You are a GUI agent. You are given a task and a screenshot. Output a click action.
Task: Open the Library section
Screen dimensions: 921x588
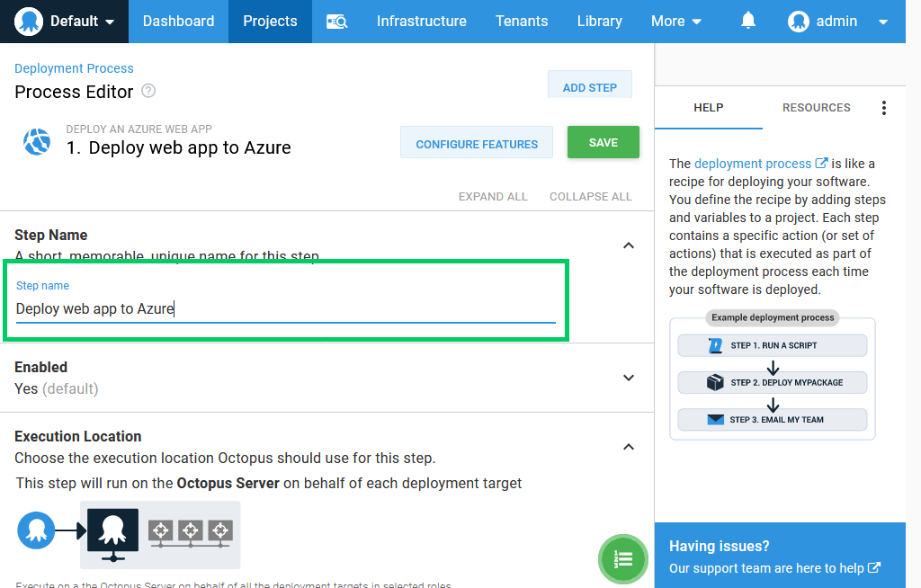coord(600,22)
